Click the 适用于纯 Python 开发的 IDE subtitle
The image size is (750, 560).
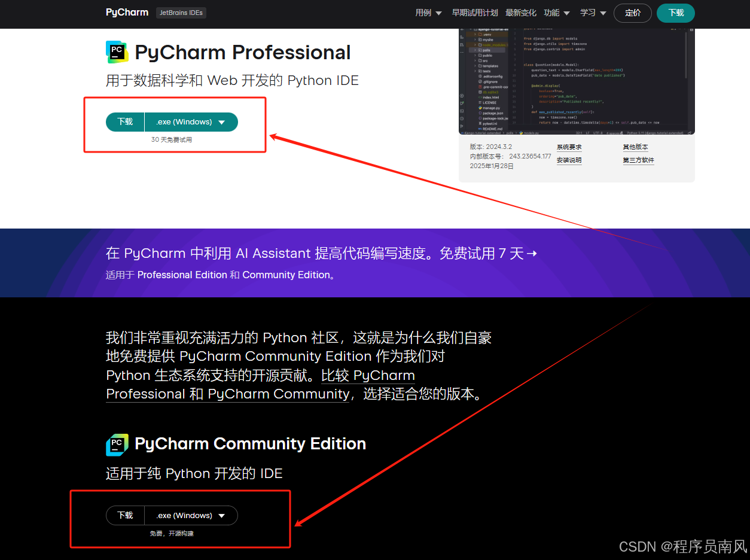pyautogui.click(x=194, y=474)
